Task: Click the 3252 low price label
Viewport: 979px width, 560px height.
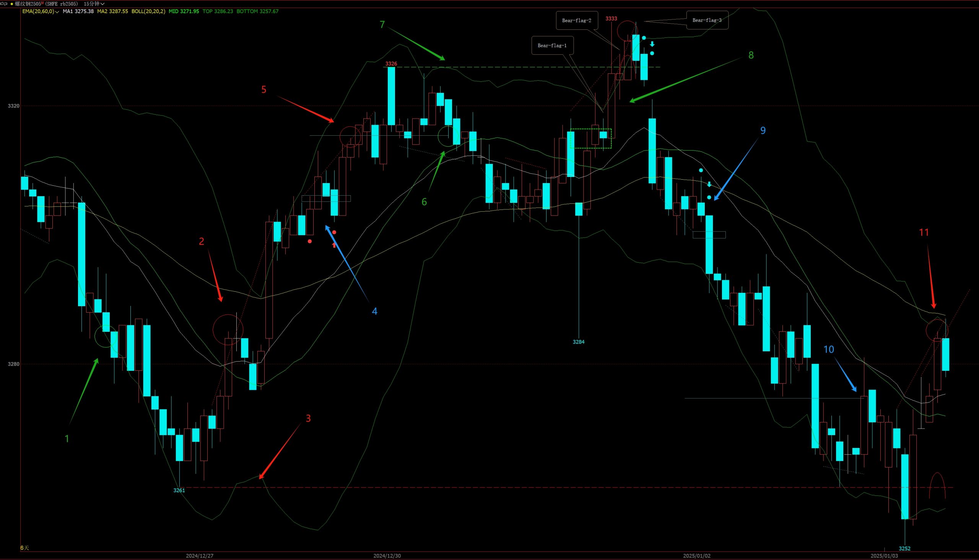Action: coord(904,549)
